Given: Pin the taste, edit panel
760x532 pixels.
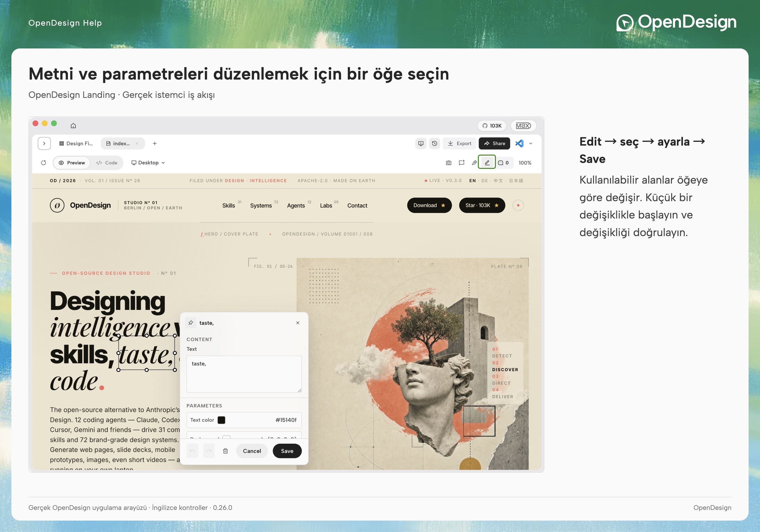Looking at the screenshot, I should click(191, 323).
